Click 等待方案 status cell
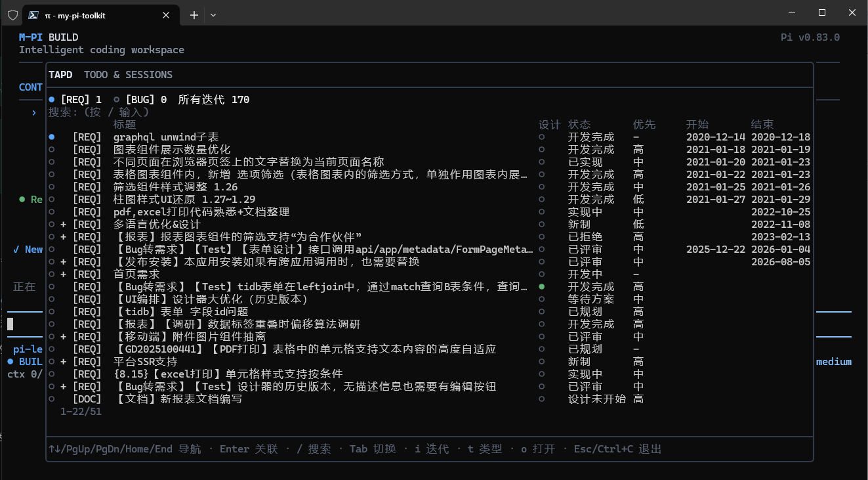Viewport: 868px width, 480px height. pyautogui.click(x=591, y=299)
